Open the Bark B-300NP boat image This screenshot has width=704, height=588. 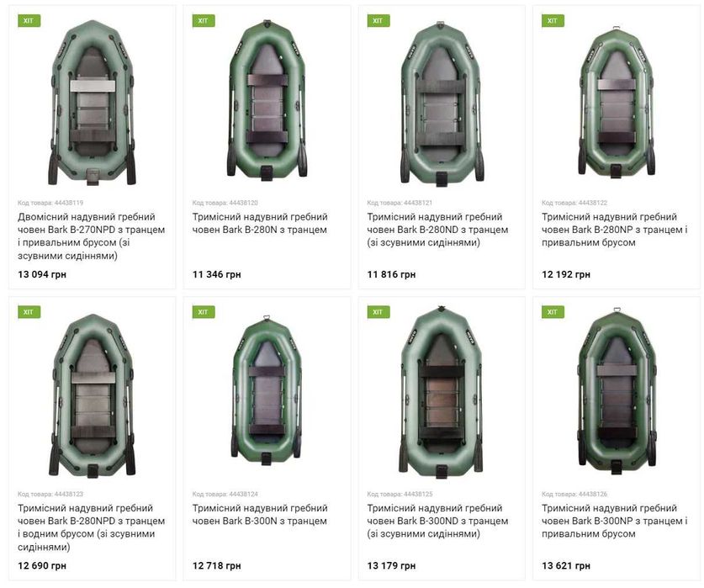coord(616,391)
